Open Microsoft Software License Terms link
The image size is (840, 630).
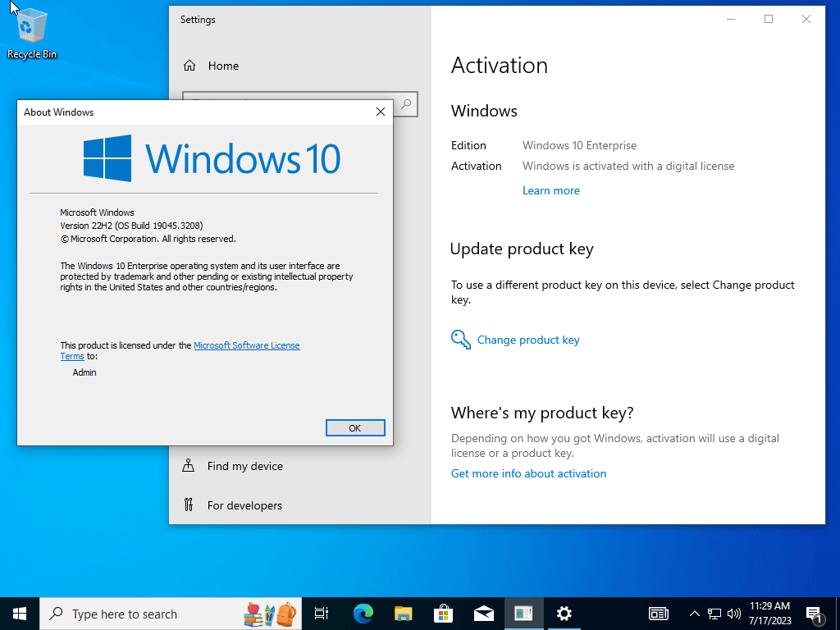click(246, 345)
